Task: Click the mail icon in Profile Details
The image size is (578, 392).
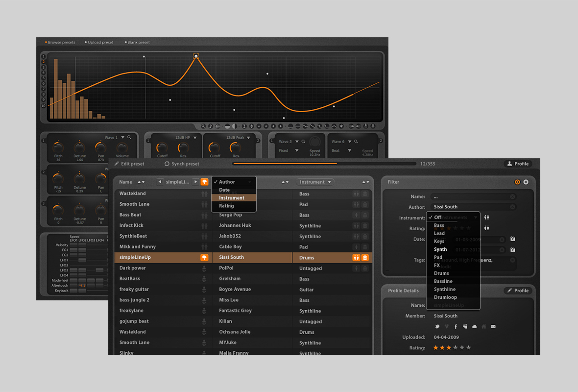Action: coord(493,326)
